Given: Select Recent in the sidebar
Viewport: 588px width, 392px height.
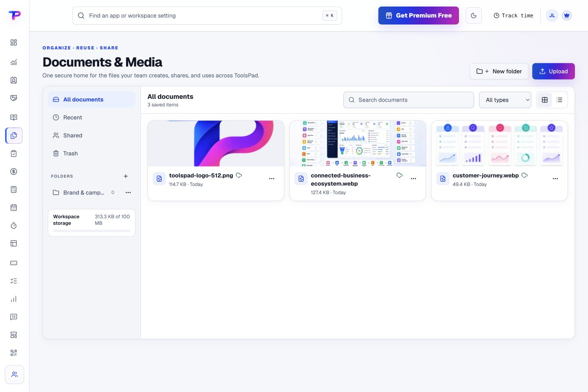Looking at the screenshot, I should 91,118.
